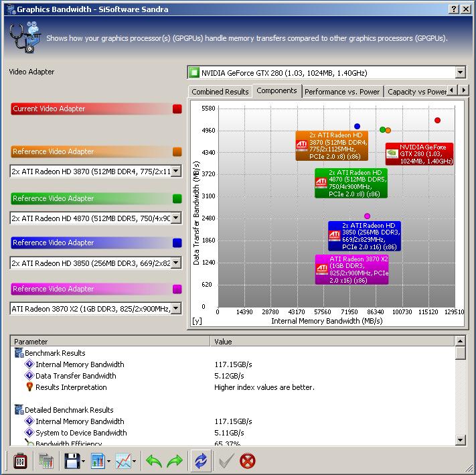Viewport: 476px width, 475px height.
Task: Click the copy results toolbar icon
Action: coord(46,461)
